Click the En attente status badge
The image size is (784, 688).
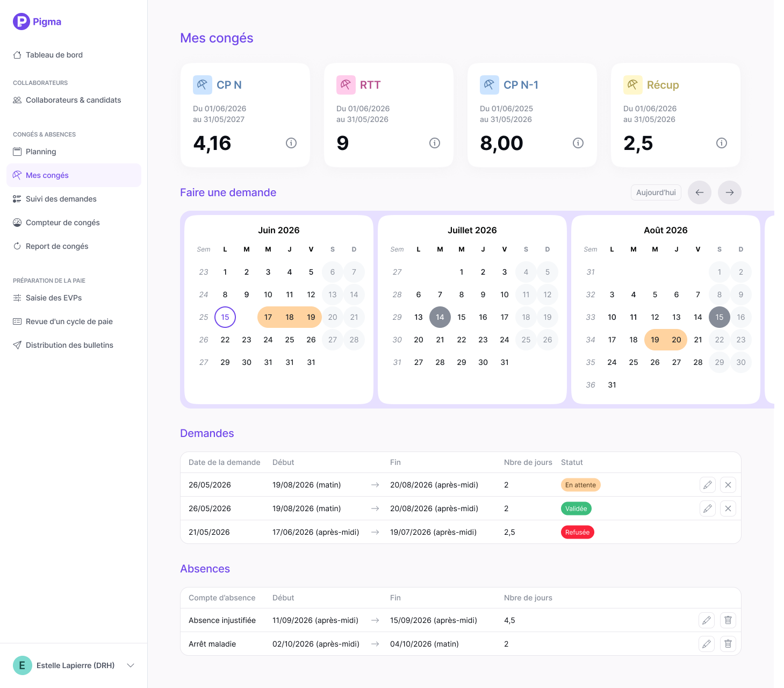click(580, 485)
